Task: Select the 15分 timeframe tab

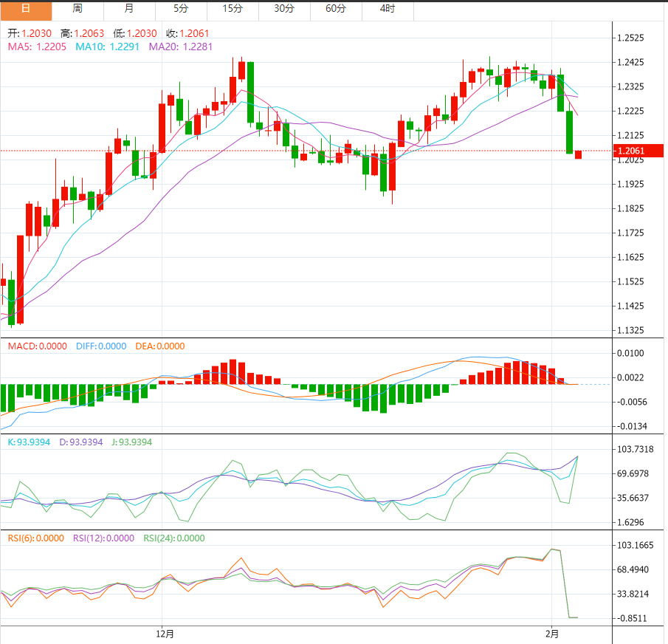Action: point(233,9)
